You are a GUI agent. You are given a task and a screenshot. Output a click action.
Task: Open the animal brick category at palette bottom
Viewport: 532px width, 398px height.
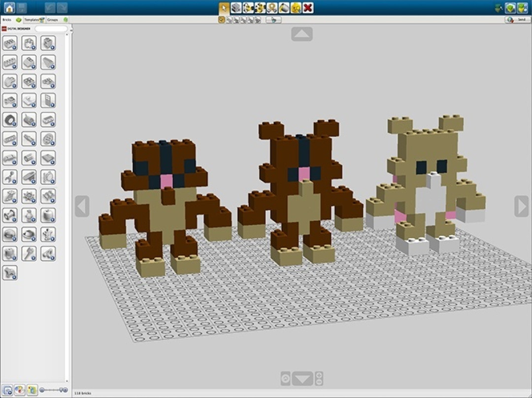(x=10, y=273)
